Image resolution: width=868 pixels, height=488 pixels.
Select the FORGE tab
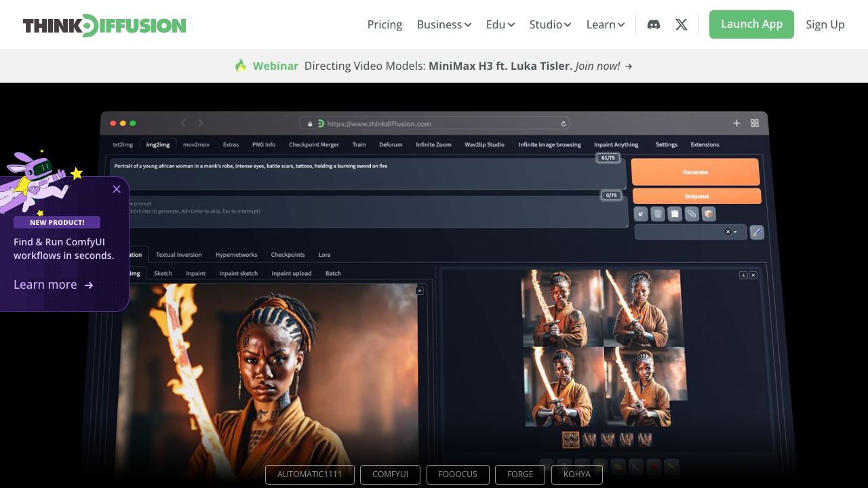tap(520, 474)
